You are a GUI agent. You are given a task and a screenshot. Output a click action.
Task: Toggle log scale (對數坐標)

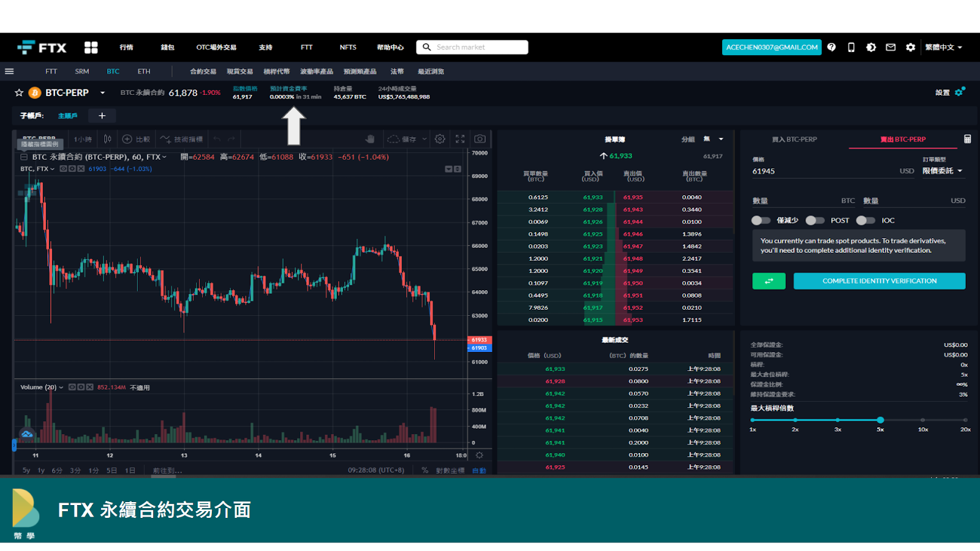tap(450, 470)
